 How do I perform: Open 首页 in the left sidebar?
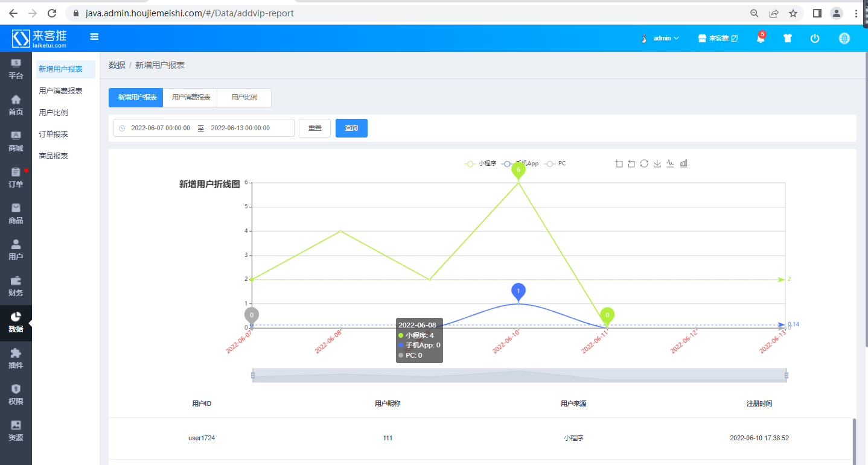(x=16, y=106)
